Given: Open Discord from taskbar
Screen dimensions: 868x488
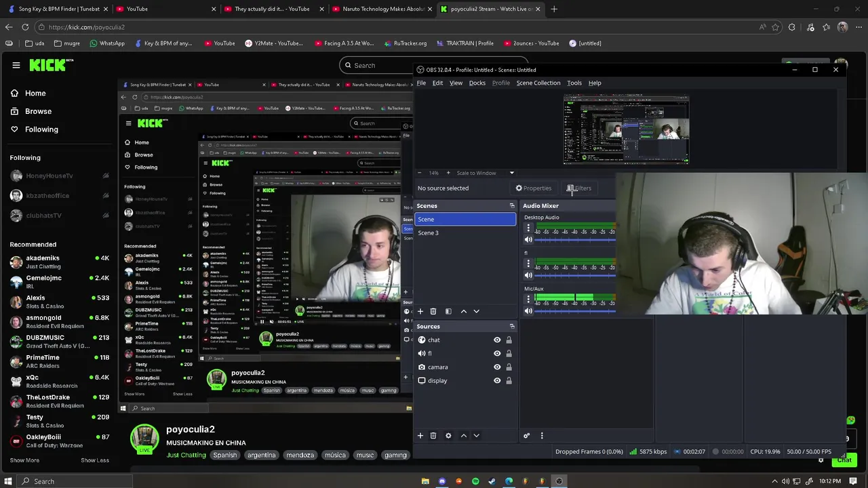Looking at the screenshot, I should tap(442, 481).
